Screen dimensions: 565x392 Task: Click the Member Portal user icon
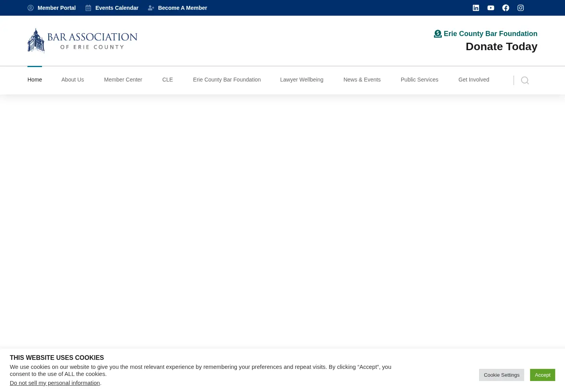pyautogui.click(x=31, y=8)
